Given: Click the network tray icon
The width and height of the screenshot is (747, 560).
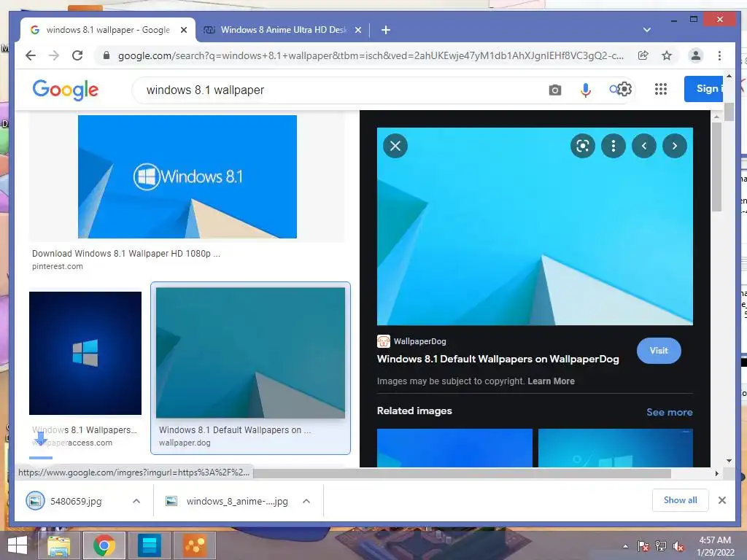Looking at the screenshot, I should [x=661, y=547].
